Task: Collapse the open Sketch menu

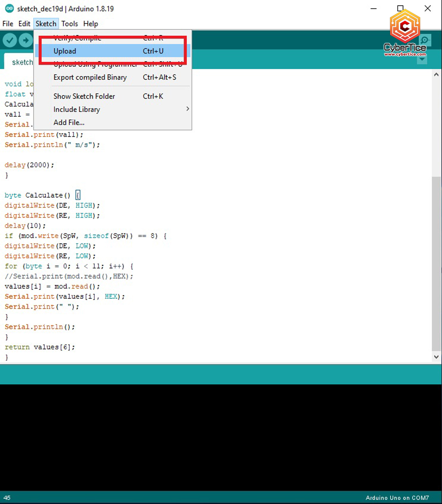Action: 46,24
